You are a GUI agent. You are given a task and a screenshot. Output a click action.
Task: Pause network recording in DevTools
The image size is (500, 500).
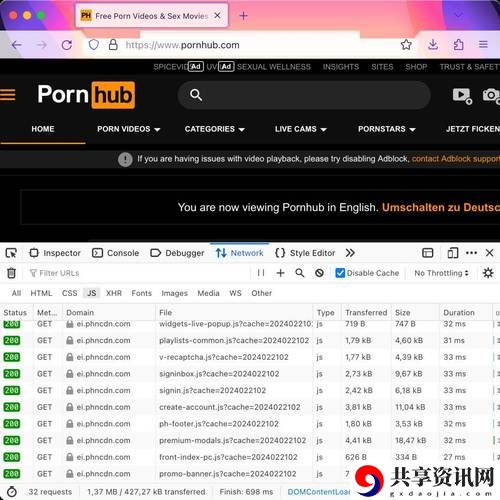pos(261,273)
